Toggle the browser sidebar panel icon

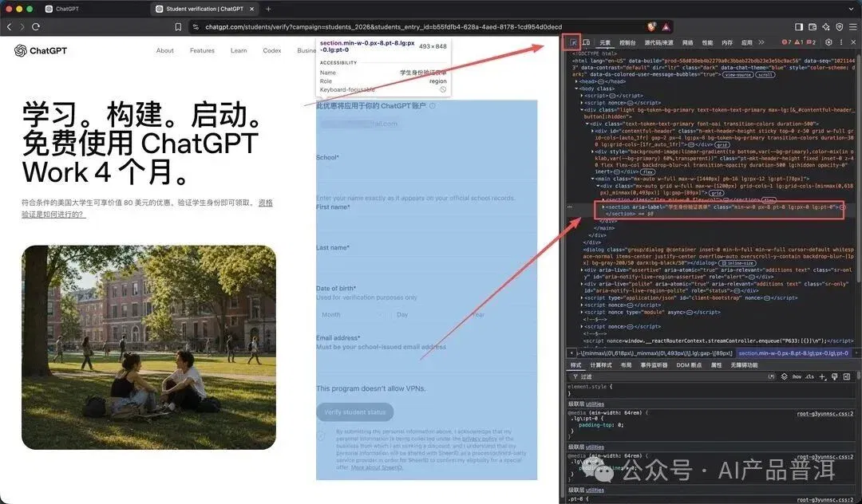coord(799,26)
